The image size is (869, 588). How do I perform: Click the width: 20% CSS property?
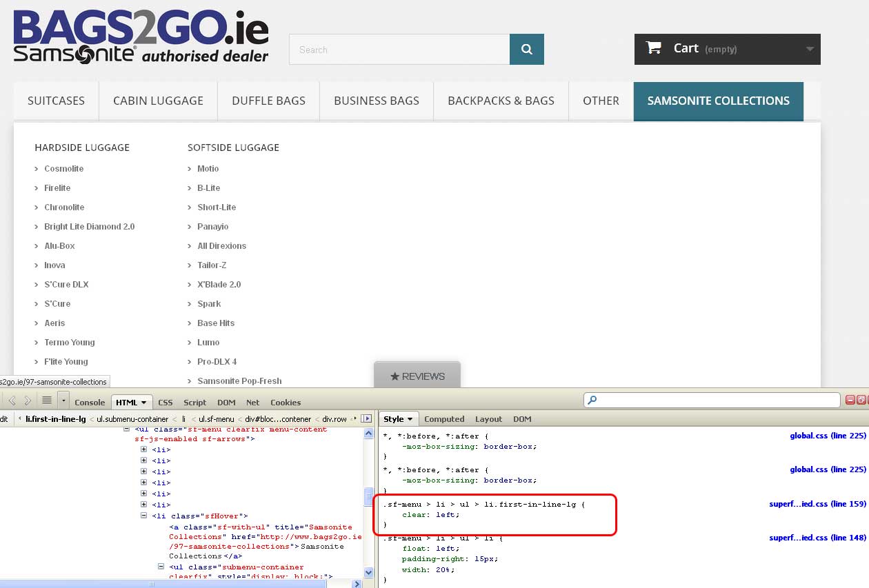coord(428,570)
